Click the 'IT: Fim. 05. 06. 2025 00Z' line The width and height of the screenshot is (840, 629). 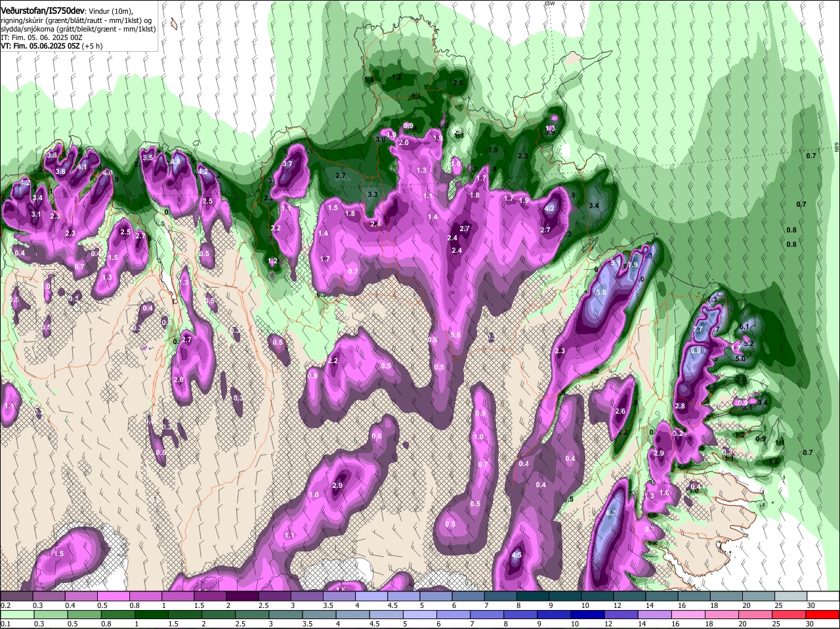point(41,37)
